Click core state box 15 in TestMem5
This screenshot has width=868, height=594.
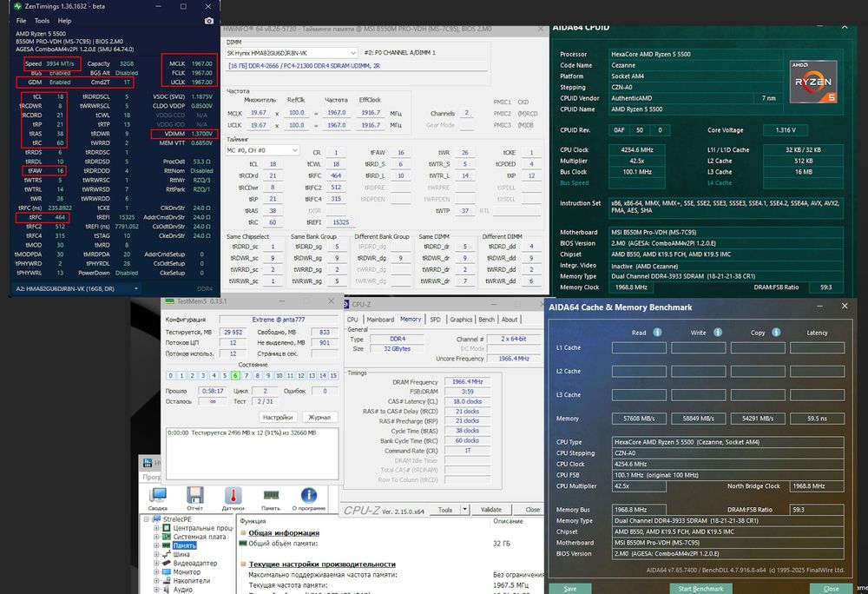pyautogui.click(x=333, y=375)
